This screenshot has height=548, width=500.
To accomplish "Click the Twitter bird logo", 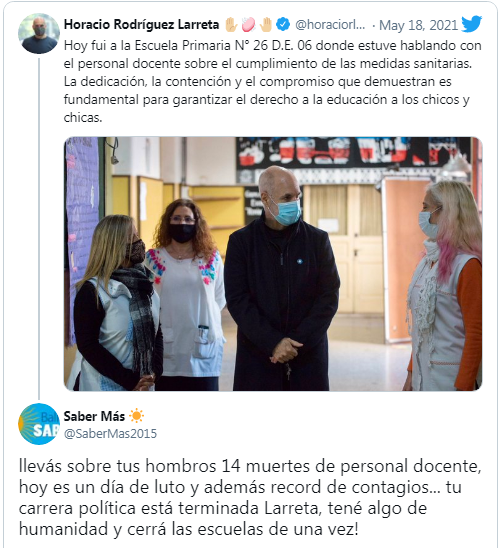I will [471, 24].
